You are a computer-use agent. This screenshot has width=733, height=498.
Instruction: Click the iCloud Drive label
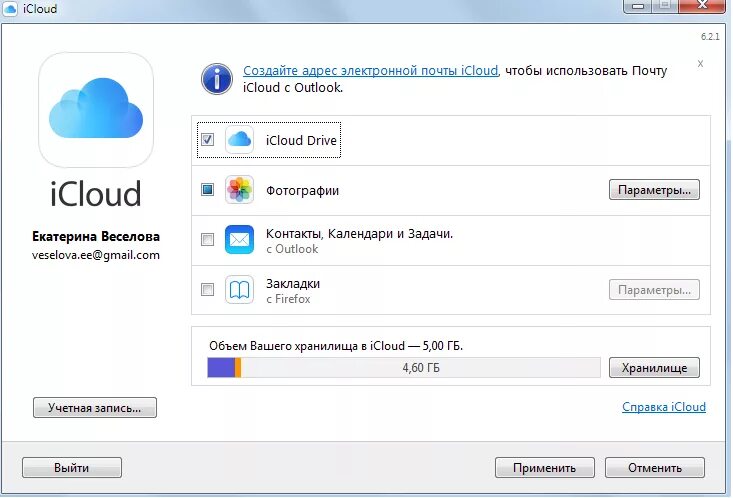(x=301, y=140)
